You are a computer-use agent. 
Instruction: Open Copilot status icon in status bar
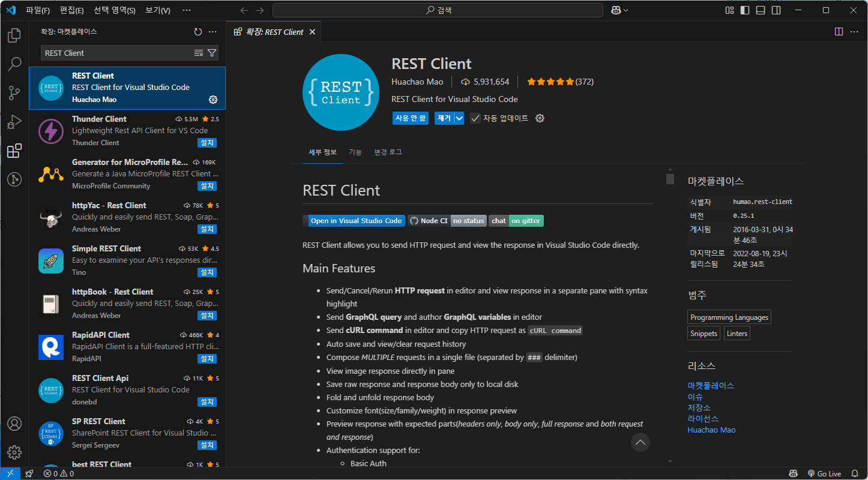pos(793,473)
